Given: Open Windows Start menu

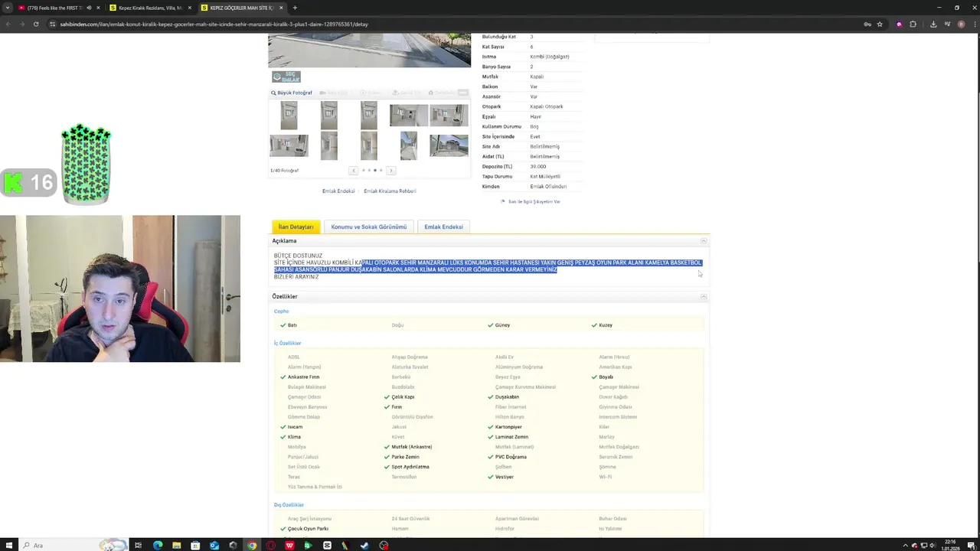Looking at the screenshot, I should [8, 545].
